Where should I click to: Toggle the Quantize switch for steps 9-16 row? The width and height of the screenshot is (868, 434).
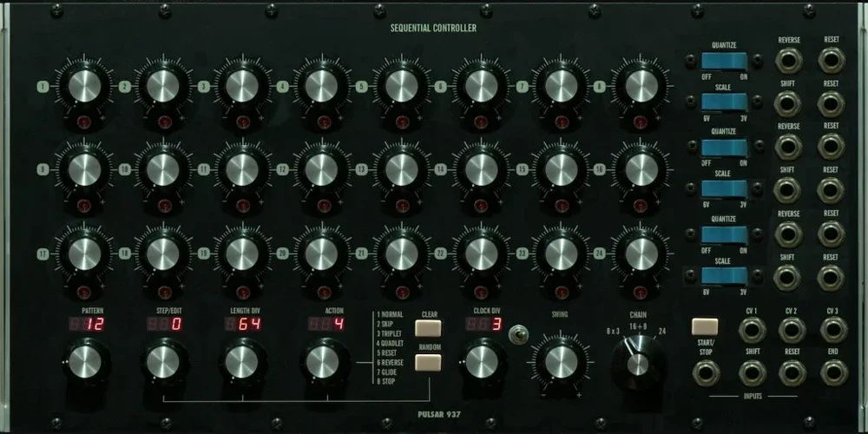point(724,148)
